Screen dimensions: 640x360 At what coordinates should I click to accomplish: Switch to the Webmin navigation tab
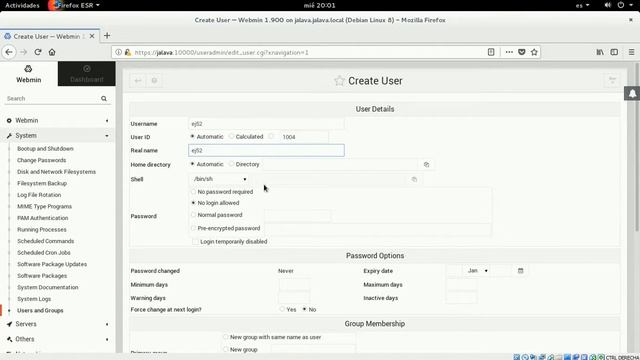click(x=29, y=74)
